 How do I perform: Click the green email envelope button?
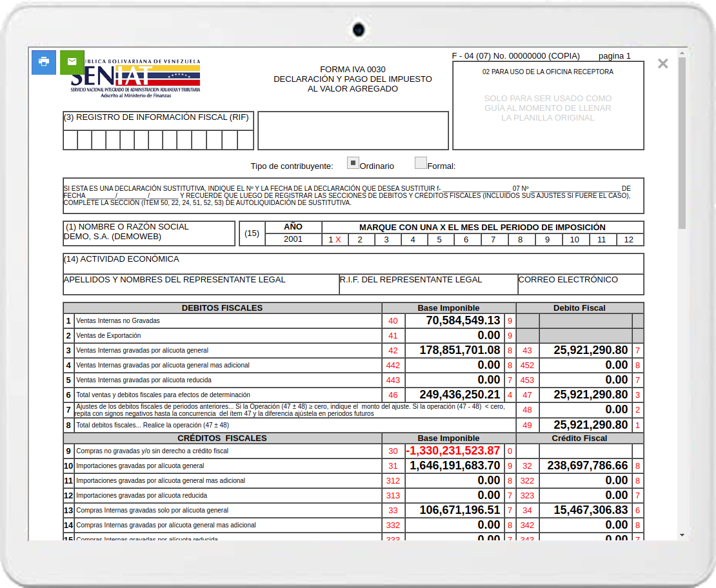[72, 62]
